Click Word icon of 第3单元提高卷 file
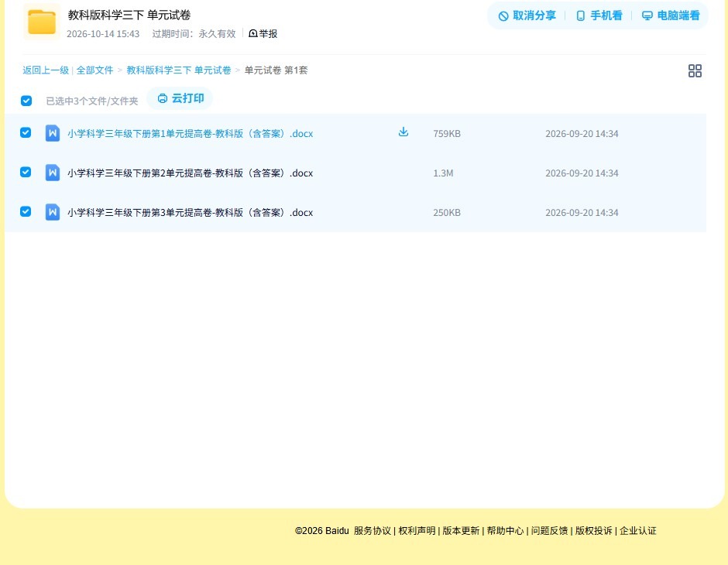Image resolution: width=728 pixels, height=565 pixels. [53, 212]
